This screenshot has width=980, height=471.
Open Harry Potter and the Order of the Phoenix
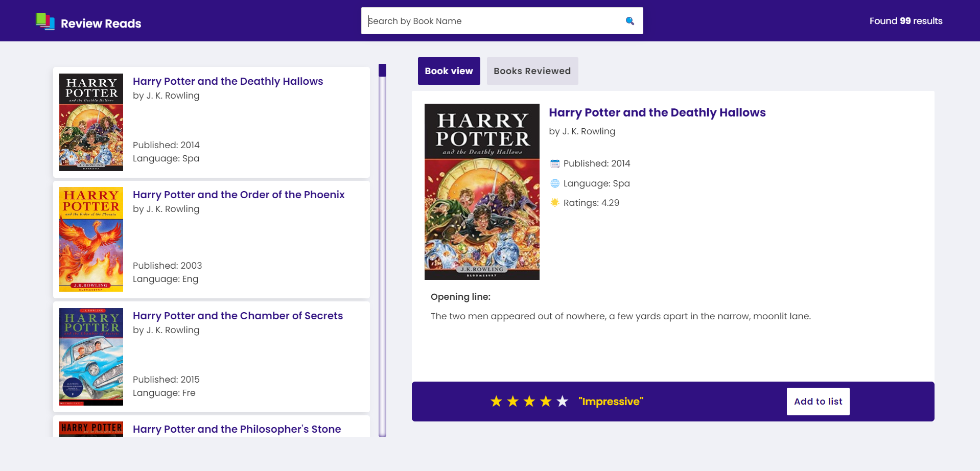pos(239,195)
